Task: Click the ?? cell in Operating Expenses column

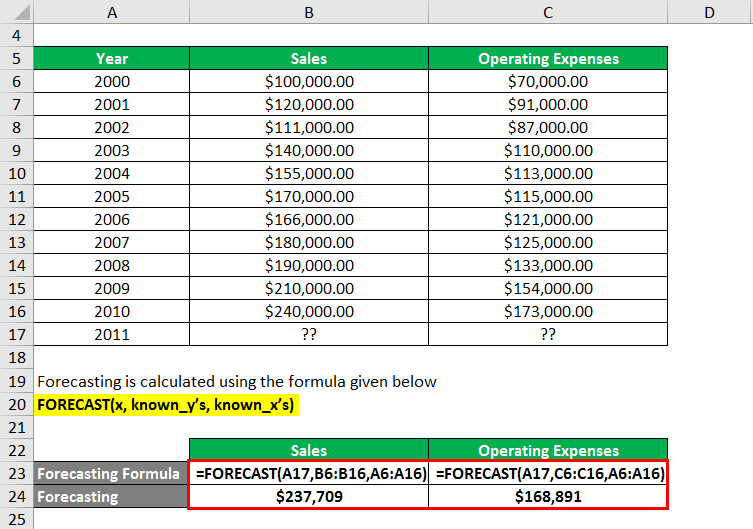Action: [x=548, y=334]
